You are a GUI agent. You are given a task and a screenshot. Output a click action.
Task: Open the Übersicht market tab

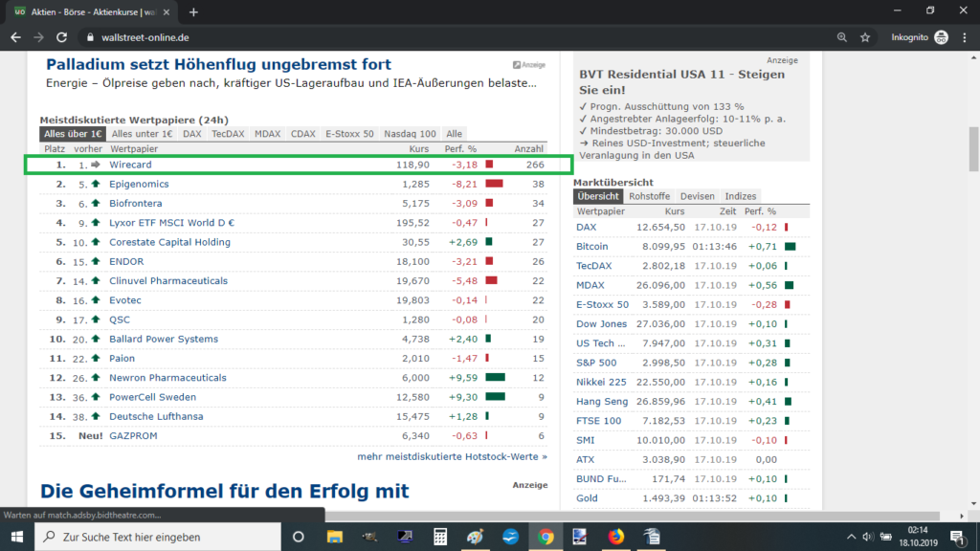click(x=597, y=196)
